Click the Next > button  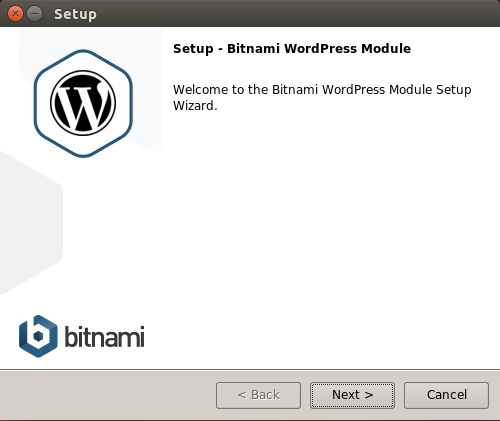(x=352, y=395)
